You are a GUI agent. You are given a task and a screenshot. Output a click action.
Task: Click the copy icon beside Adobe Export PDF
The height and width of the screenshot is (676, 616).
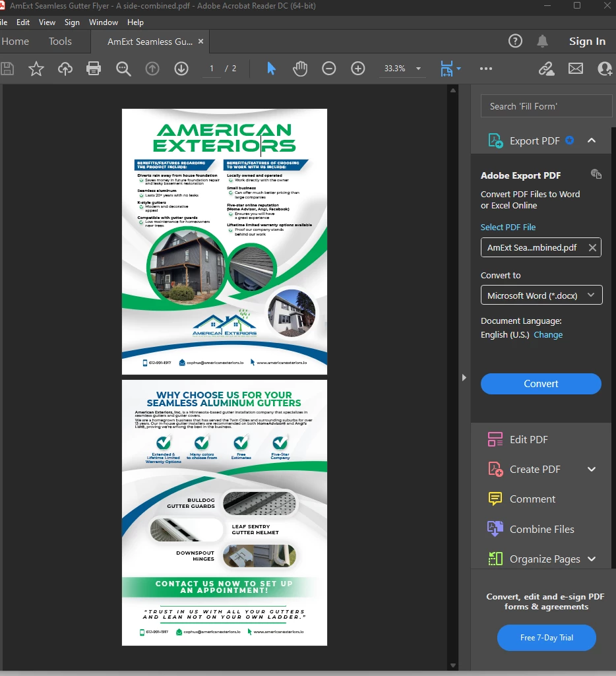(x=596, y=174)
